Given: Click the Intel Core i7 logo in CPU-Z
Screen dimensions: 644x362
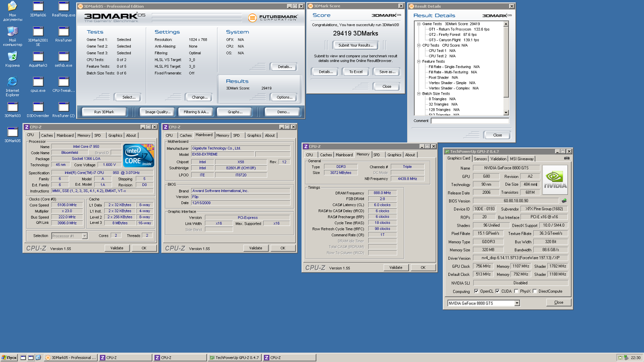Looking at the screenshot, I should click(138, 155).
